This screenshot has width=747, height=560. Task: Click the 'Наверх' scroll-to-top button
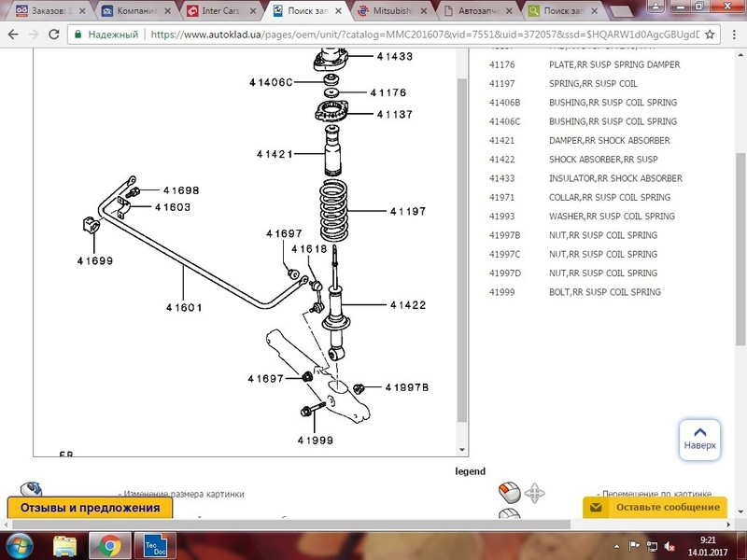pos(699,437)
